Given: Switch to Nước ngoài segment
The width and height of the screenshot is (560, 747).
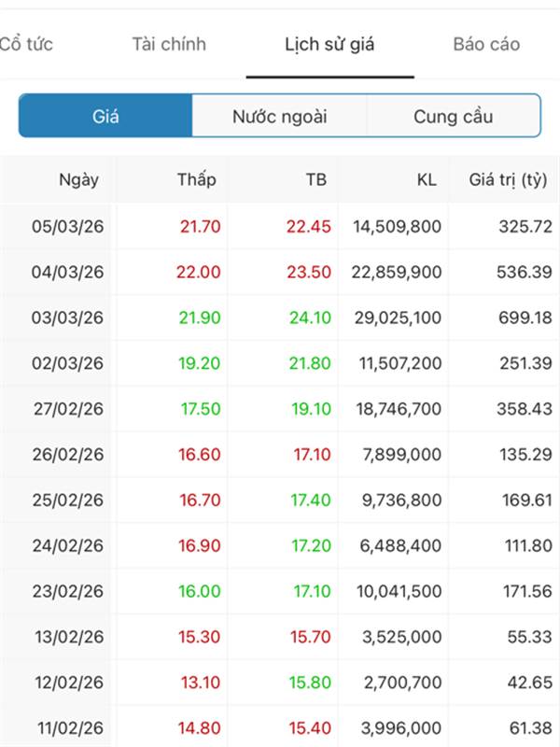Looking at the screenshot, I should 280,117.
